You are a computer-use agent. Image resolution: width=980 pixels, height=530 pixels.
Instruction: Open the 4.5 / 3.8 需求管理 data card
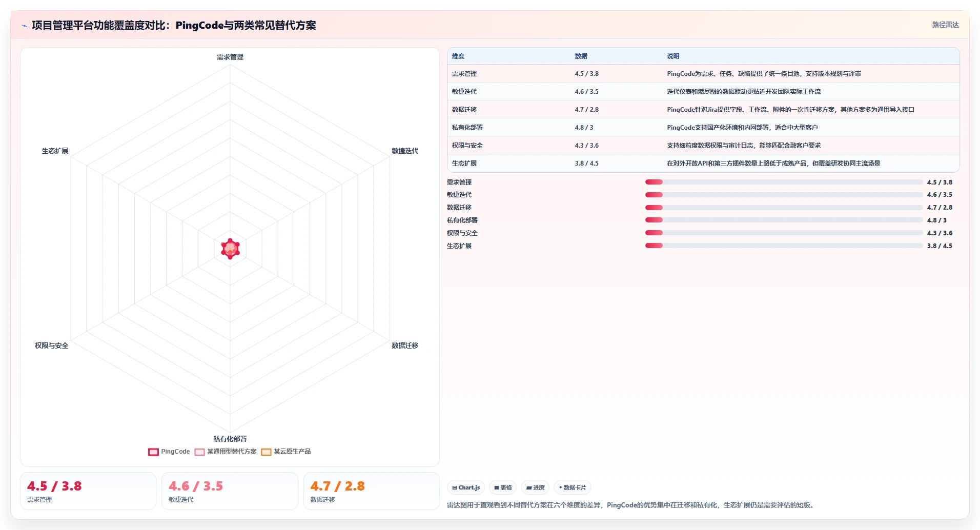click(88, 491)
